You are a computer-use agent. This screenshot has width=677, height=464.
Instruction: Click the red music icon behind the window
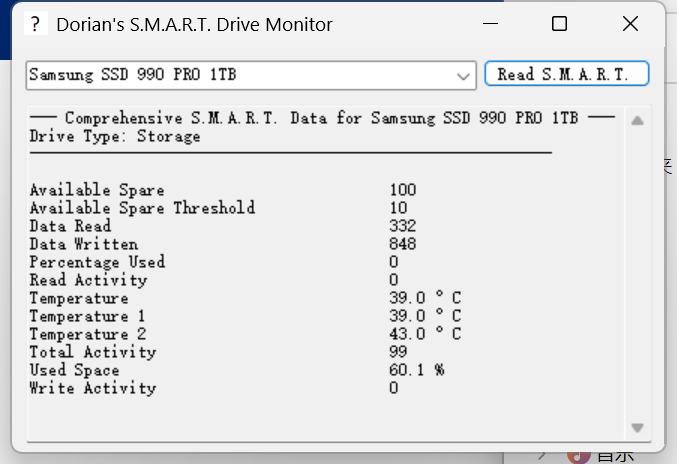pyautogui.click(x=578, y=455)
